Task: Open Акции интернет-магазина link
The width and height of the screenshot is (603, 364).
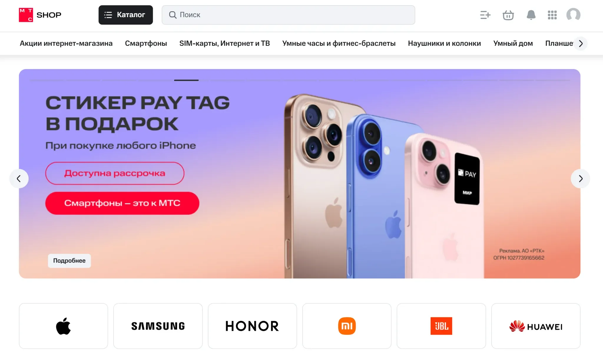Action: coord(66,44)
